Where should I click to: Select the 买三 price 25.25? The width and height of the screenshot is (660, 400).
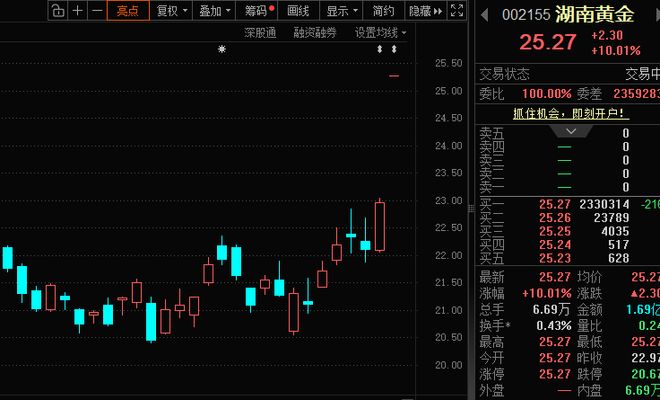(x=555, y=231)
